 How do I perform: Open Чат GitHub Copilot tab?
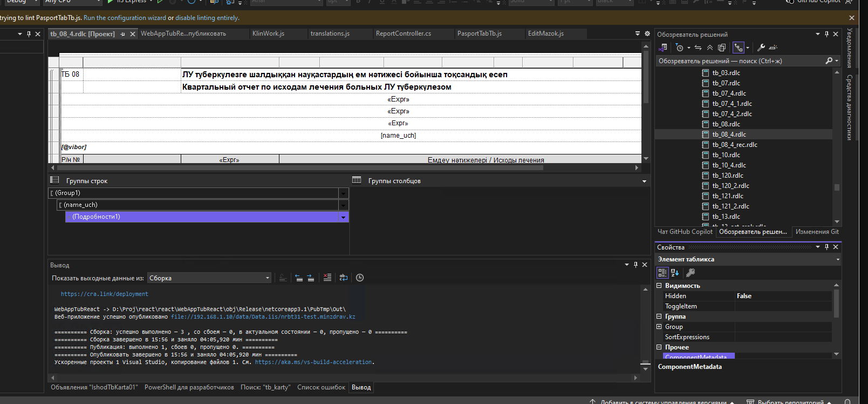(x=685, y=232)
